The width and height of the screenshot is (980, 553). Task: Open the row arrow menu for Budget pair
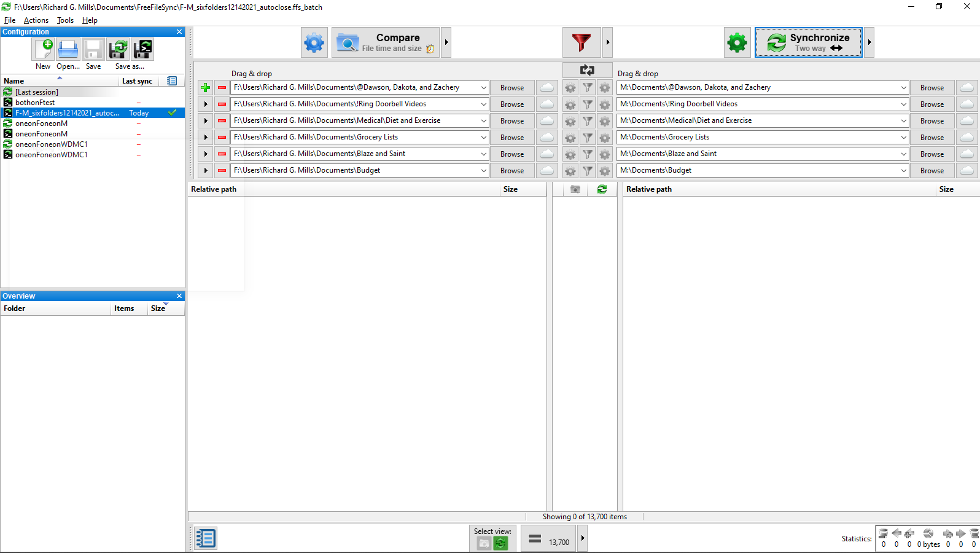pyautogui.click(x=205, y=171)
